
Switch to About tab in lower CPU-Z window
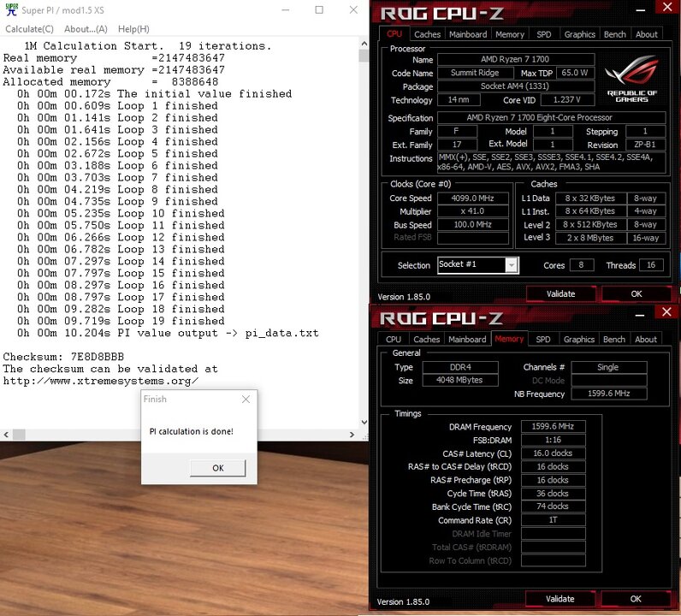tap(645, 340)
